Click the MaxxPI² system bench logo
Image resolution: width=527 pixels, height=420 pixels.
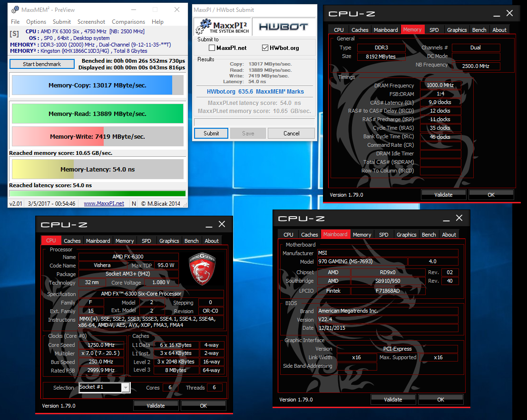tap(223, 27)
